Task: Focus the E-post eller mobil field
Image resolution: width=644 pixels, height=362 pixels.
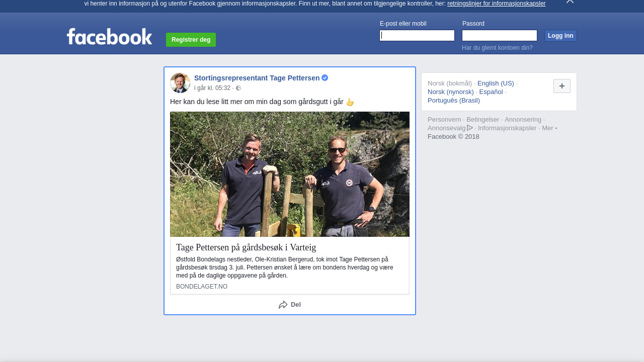Action: pos(417,35)
